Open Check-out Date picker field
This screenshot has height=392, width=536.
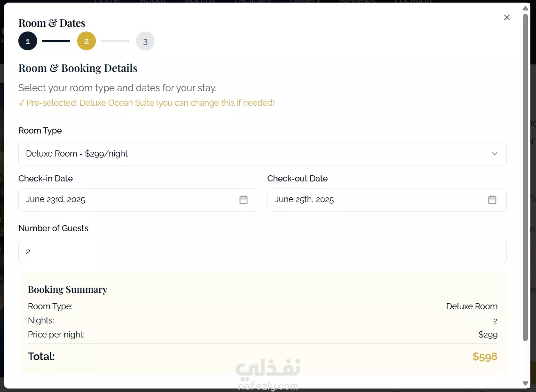pyautogui.click(x=387, y=200)
